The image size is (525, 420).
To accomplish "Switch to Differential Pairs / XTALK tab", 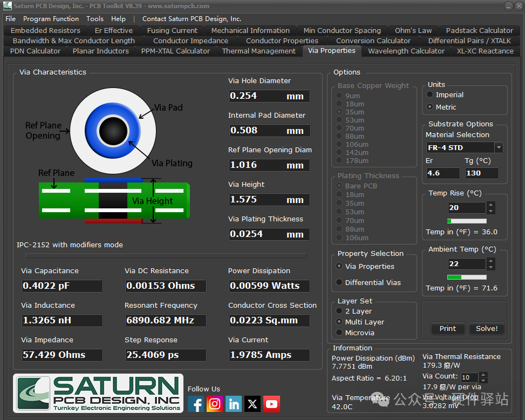I will 469,41.
